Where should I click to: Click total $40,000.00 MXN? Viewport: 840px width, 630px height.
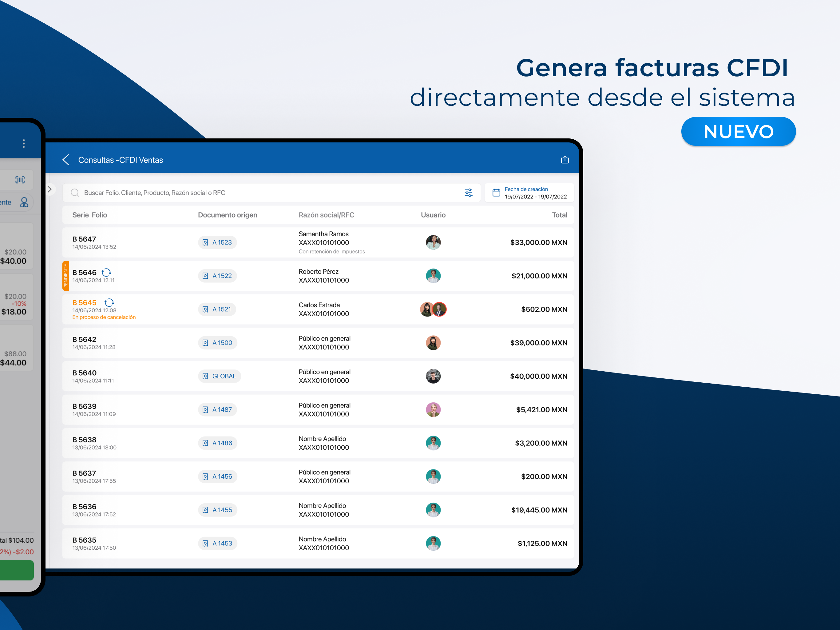539,376
